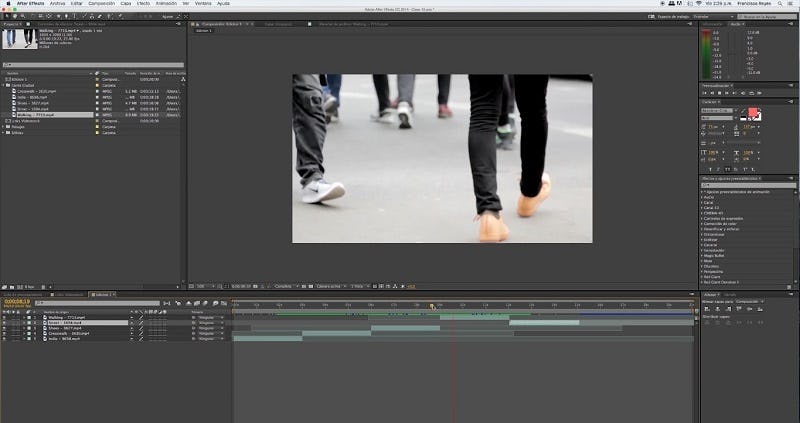Enable frame blending for timeline layers
Screen dimensions: 800x423
(x=197, y=303)
